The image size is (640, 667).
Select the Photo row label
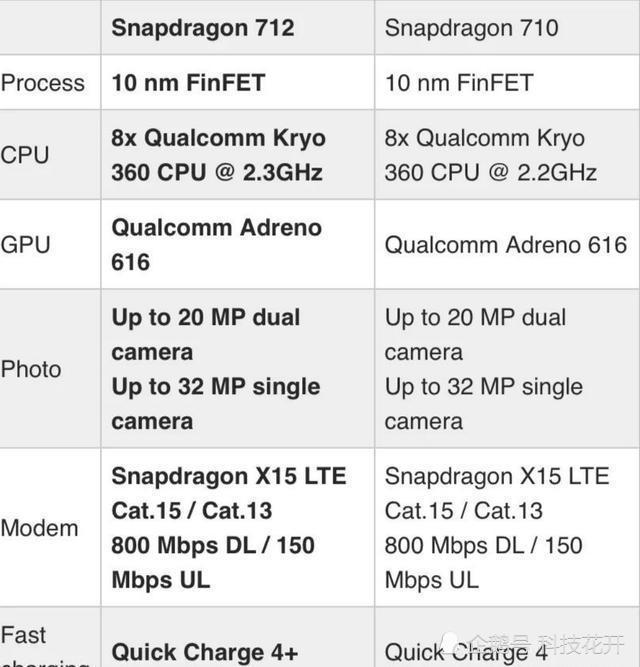point(31,369)
